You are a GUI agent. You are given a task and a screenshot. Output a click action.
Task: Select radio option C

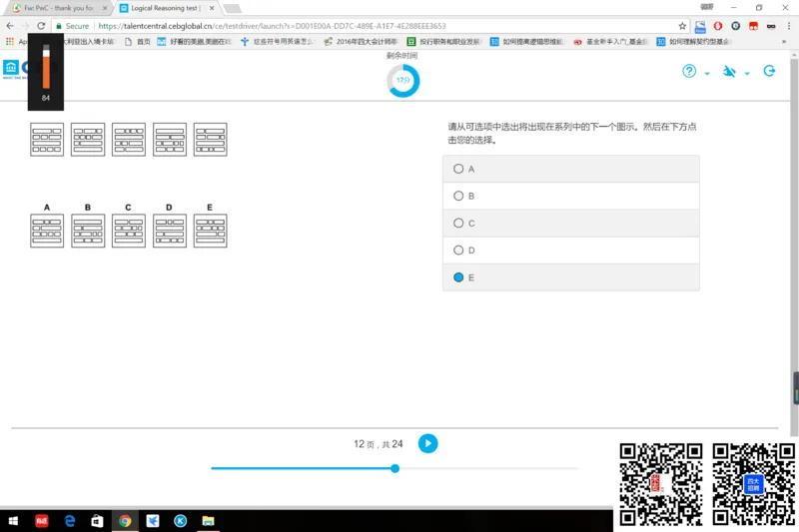(458, 223)
